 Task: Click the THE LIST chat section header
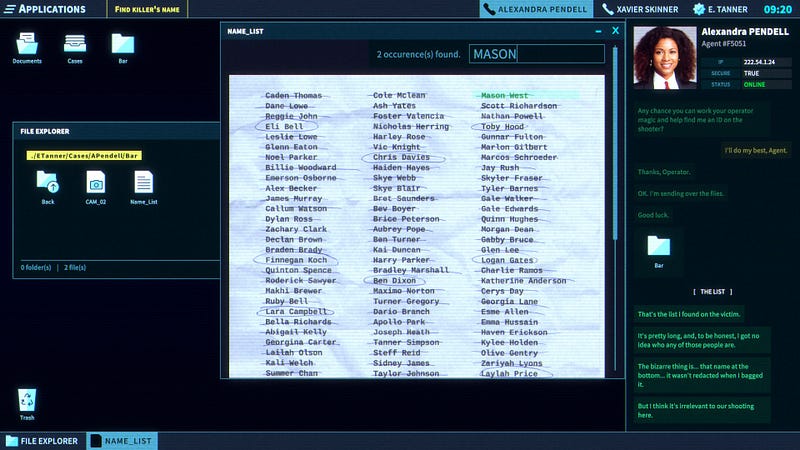point(713,292)
